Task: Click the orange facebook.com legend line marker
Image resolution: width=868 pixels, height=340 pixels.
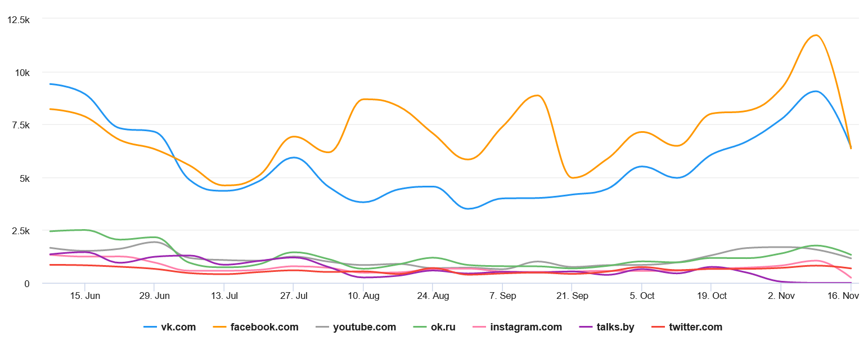Action: [221, 327]
